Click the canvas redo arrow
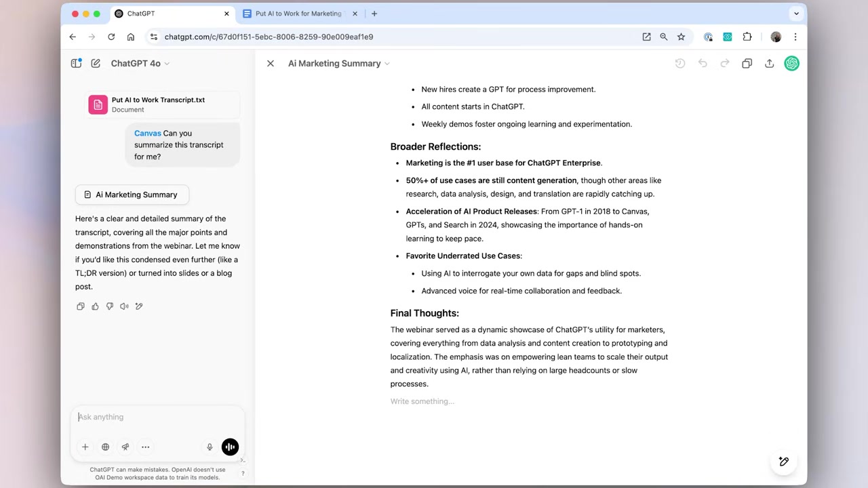The width and height of the screenshot is (868, 488). tap(725, 63)
